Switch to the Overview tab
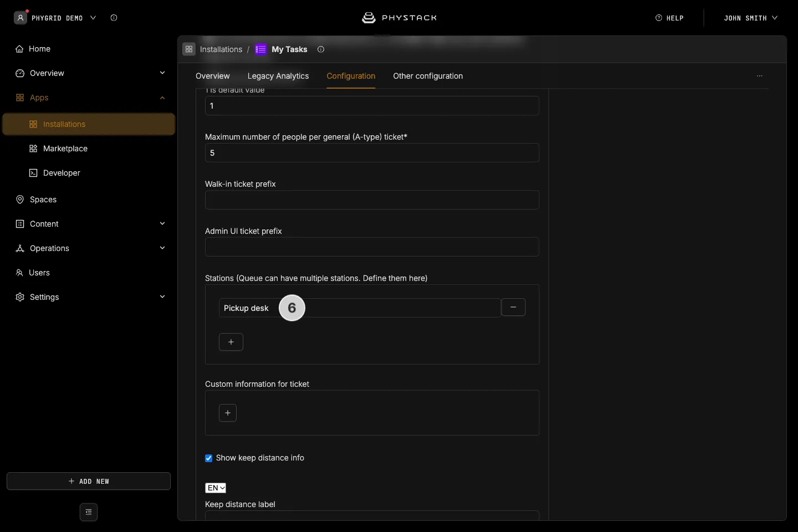798x532 pixels. pos(213,76)
